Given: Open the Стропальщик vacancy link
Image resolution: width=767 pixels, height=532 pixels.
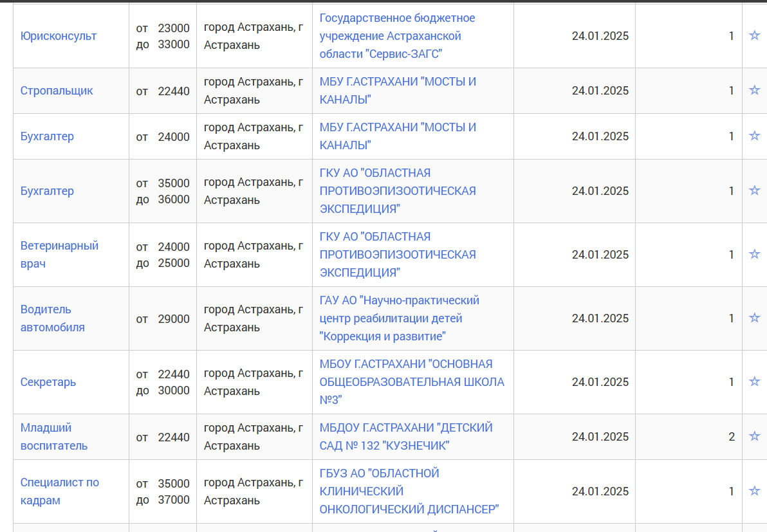Looking at the screenshot, I should 57,91.
